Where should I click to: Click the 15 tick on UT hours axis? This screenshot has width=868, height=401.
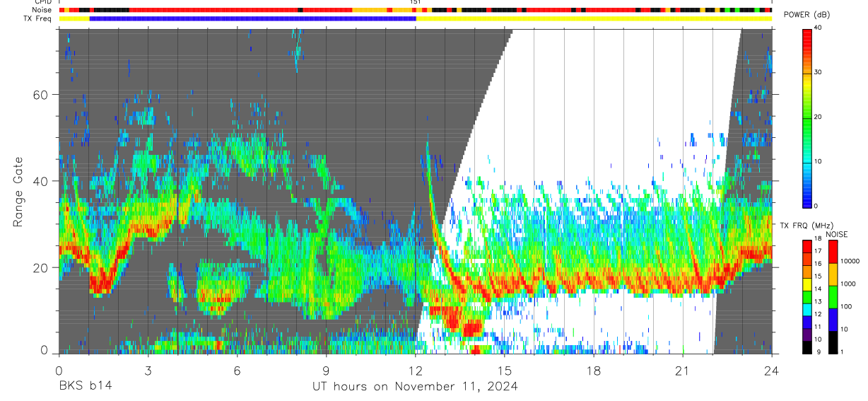click(505, 370)
